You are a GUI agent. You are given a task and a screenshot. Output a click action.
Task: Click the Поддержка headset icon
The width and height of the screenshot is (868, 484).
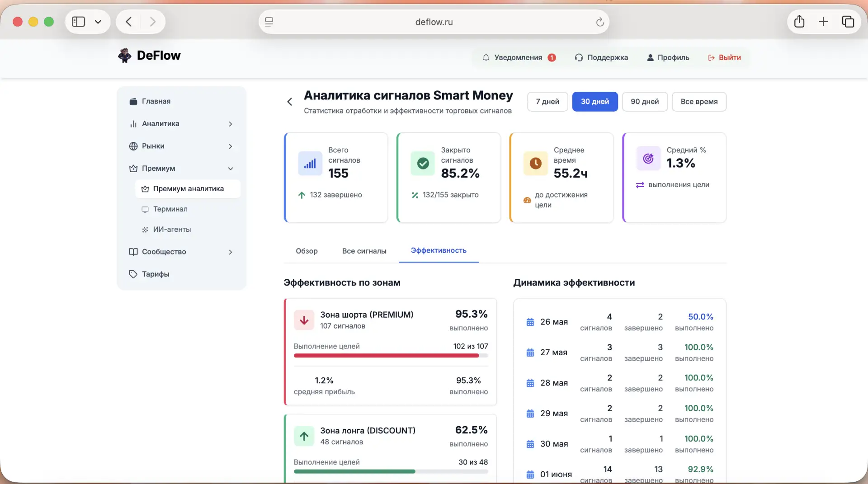coord(579,57)
